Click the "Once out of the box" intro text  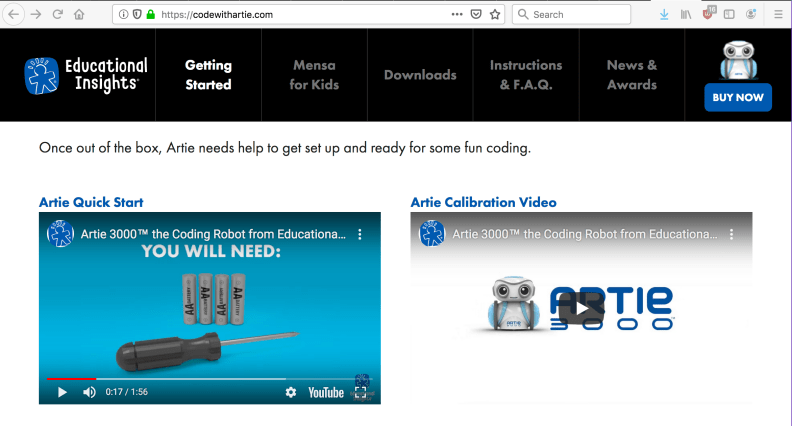click(285, 148)
